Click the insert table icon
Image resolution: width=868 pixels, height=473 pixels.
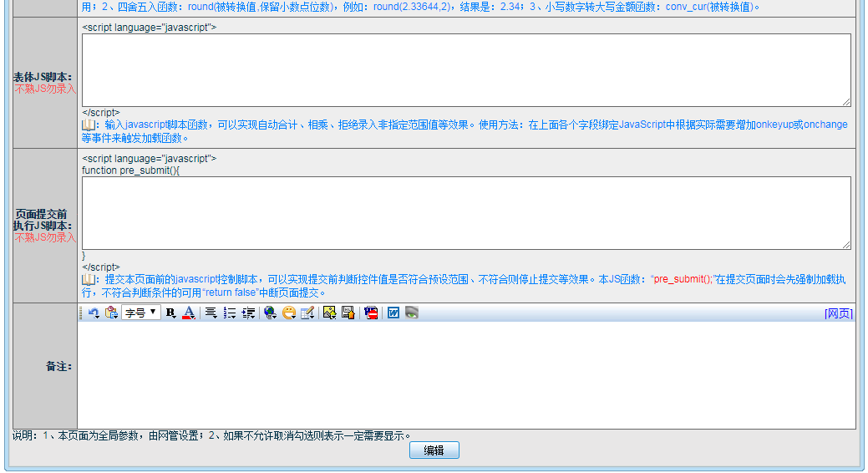307,313
